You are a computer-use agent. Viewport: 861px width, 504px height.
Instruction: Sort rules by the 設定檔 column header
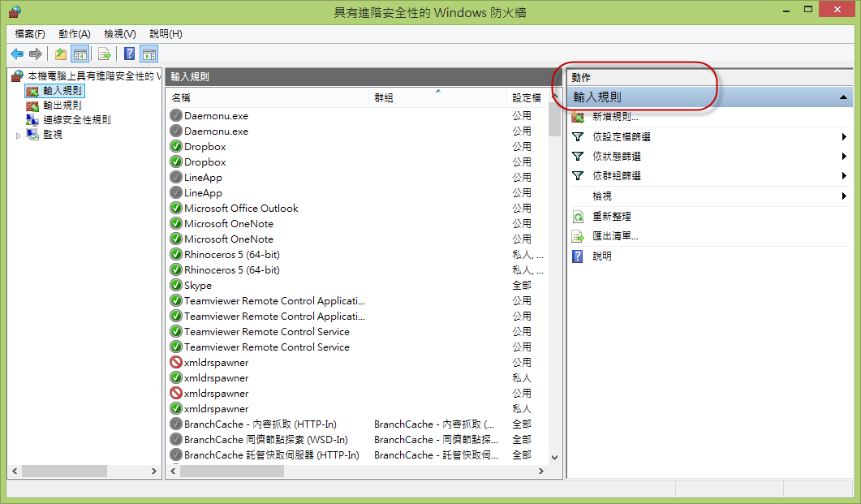point(527,97)
